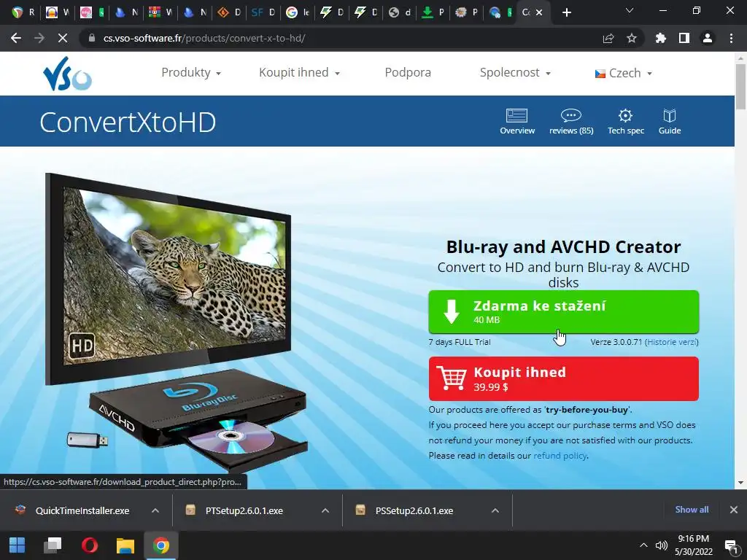Open the Czech language selector
The image size is (747, 560).
pos(623,73)
